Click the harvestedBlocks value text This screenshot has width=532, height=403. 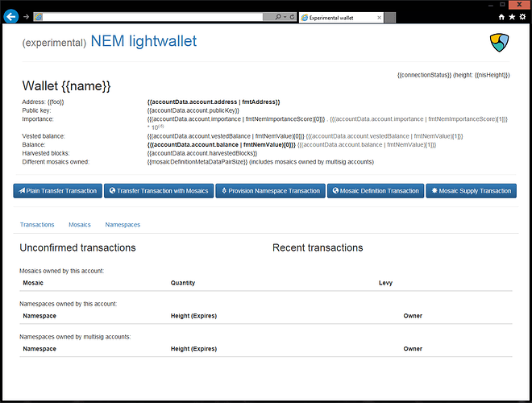pyautogui.click(x=202, y=153)
